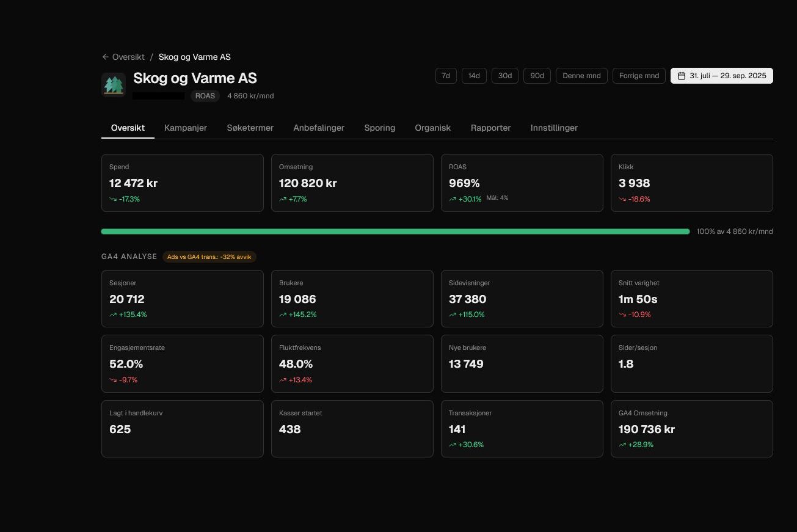Open the Kampanjer tab
This screenshot has height=532, width=797.
(186, 128)
